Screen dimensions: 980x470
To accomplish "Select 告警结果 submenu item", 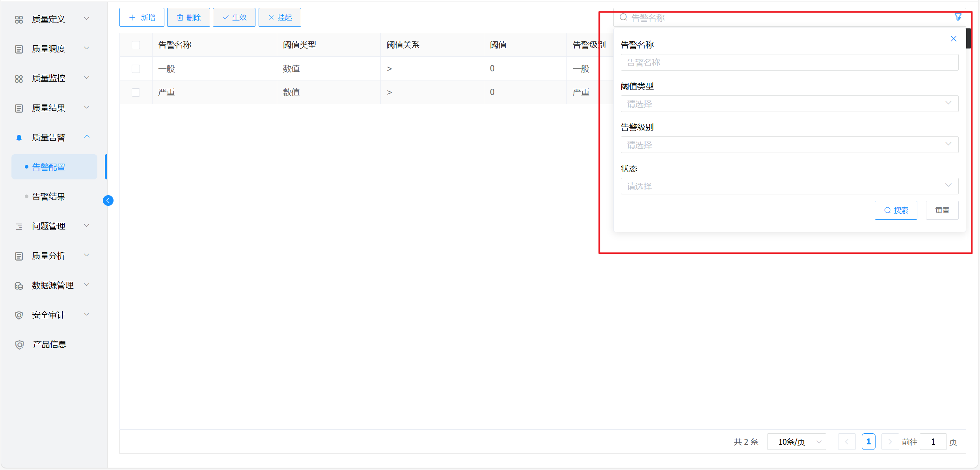I will [x=48, y=197].
